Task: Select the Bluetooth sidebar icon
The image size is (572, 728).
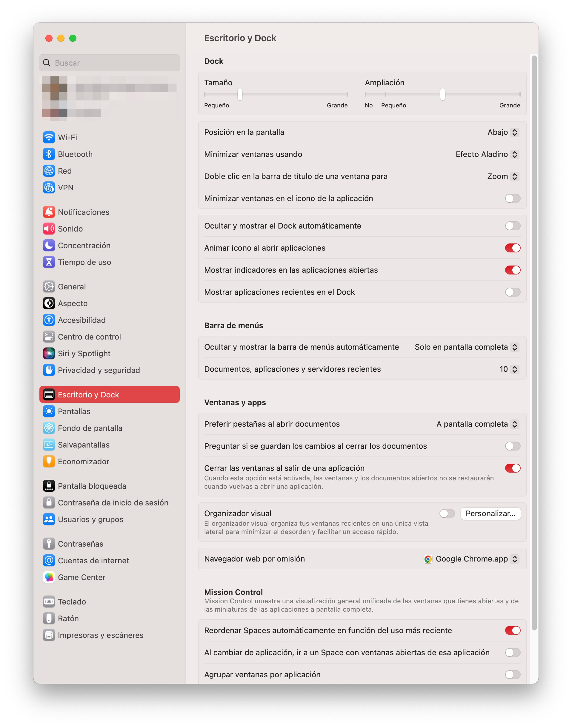Action: (49, 154)
